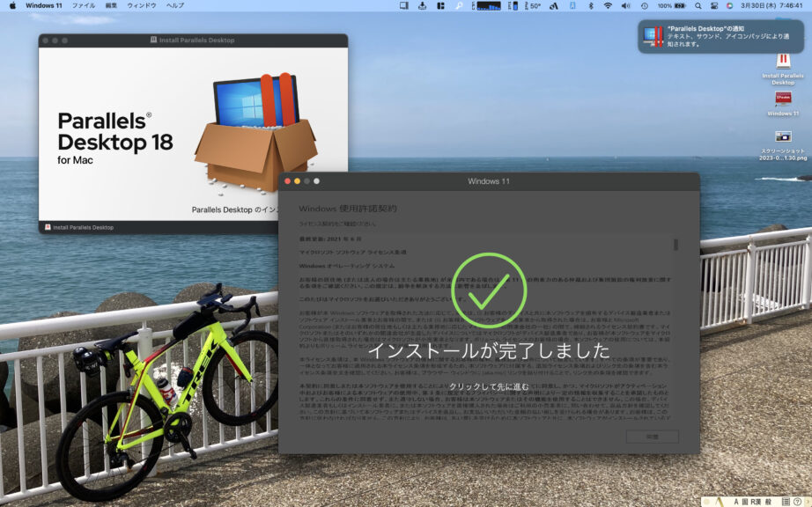Minimize the Windows 11 window
The height and width of the screenshot is (507, 812).
[298, 181]
